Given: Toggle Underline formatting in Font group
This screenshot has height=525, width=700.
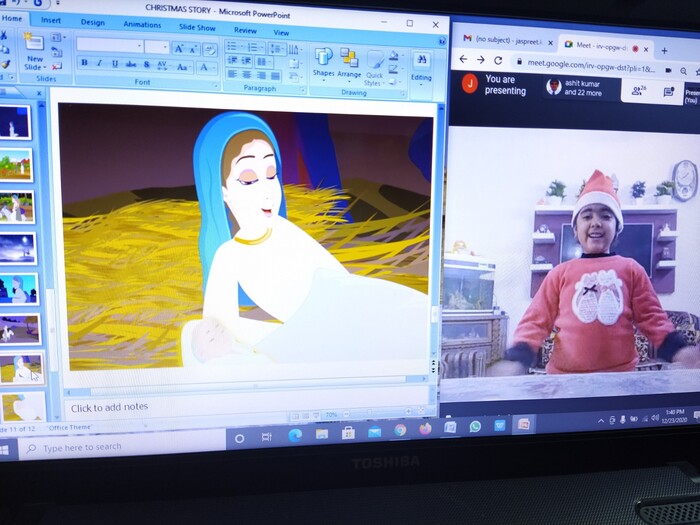Looking at the screenshot, I should point(115,64).
